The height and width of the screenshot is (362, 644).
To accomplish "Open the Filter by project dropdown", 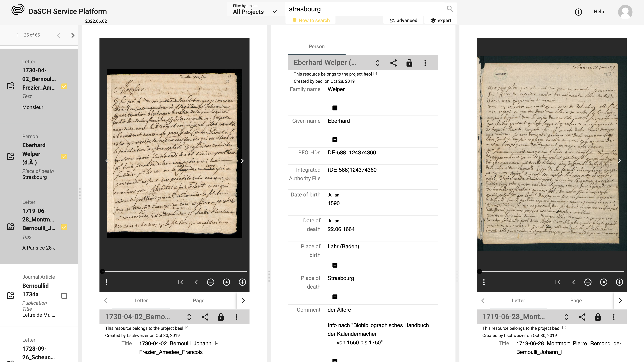I will pyautogui.click(x=255, y=9).
